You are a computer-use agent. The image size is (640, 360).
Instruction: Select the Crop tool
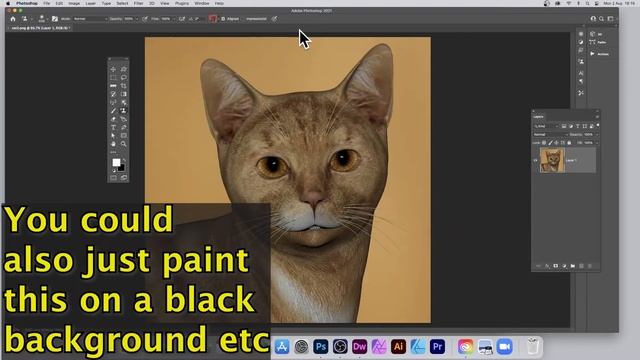124,86
